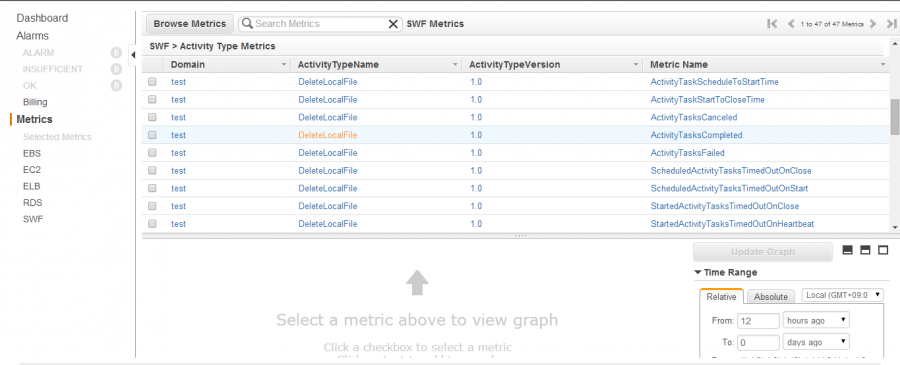Image resolution: width=900 pixels, height=365 pixels.
Task: Jump to last page of metrics
Action: [x=891, y=24]
